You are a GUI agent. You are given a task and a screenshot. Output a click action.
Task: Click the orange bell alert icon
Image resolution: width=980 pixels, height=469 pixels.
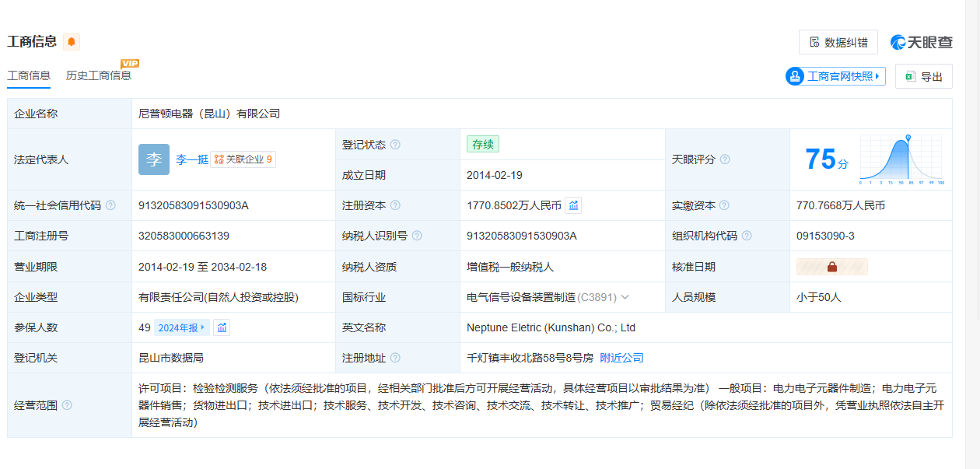tap(72, 42)
